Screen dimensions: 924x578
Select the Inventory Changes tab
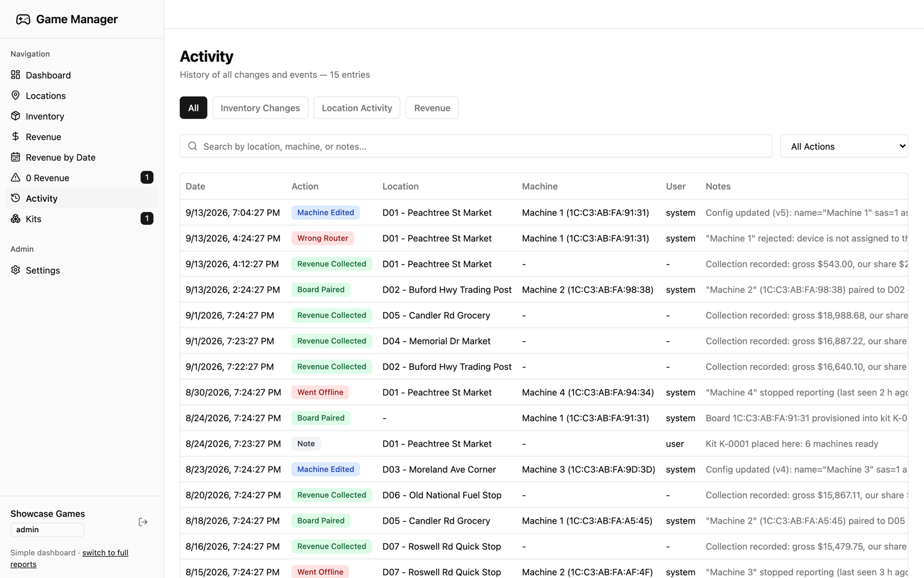point(260,108)
